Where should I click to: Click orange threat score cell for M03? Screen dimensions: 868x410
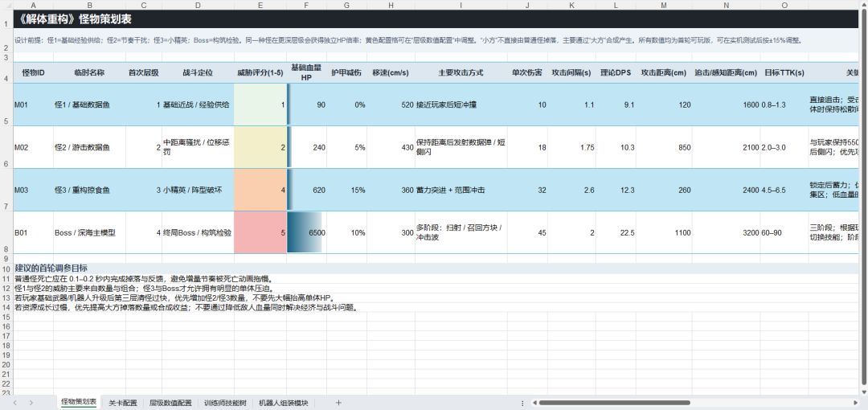[260, 190]
